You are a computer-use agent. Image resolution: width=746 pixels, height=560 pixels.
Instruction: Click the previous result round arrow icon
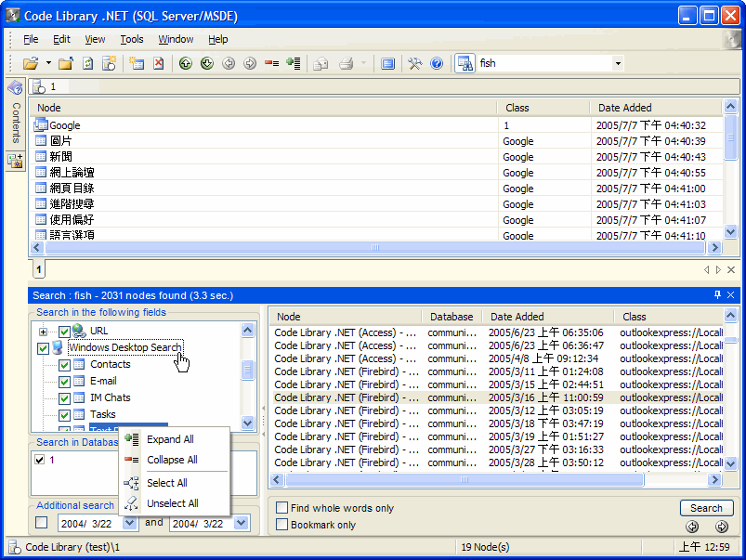(692, 527)
